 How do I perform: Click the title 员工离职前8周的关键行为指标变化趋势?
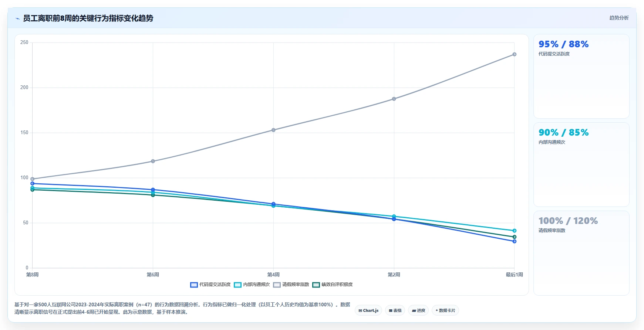88,18
